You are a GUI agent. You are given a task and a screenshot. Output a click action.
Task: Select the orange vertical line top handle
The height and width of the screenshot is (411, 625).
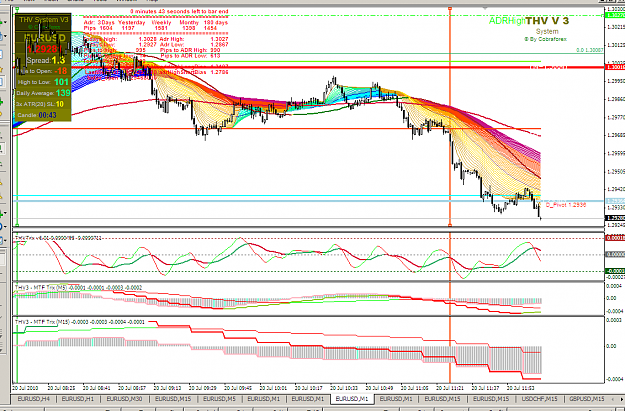[450, 8]
